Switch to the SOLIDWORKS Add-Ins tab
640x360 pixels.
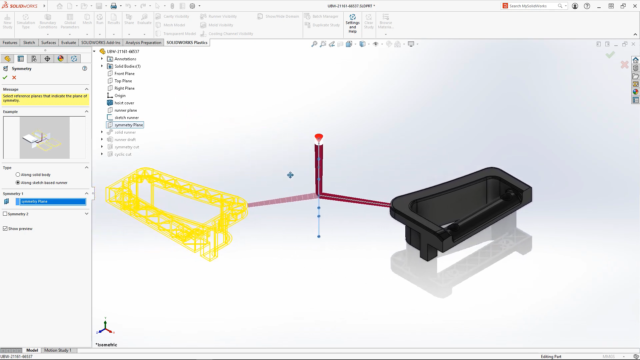pos(100,42)
